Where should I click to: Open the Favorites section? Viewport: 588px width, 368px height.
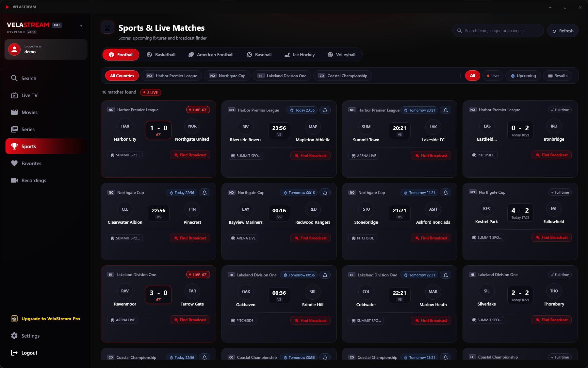(46, 163)
